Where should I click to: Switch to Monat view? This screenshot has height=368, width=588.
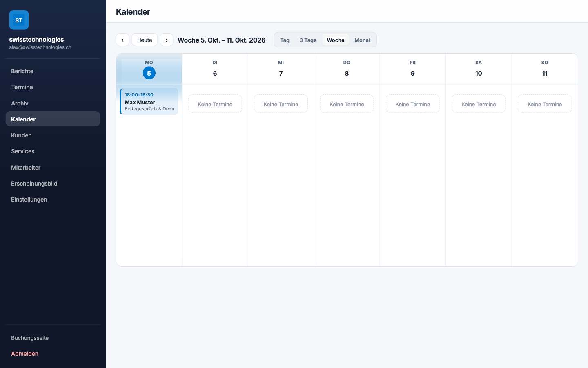363,40
